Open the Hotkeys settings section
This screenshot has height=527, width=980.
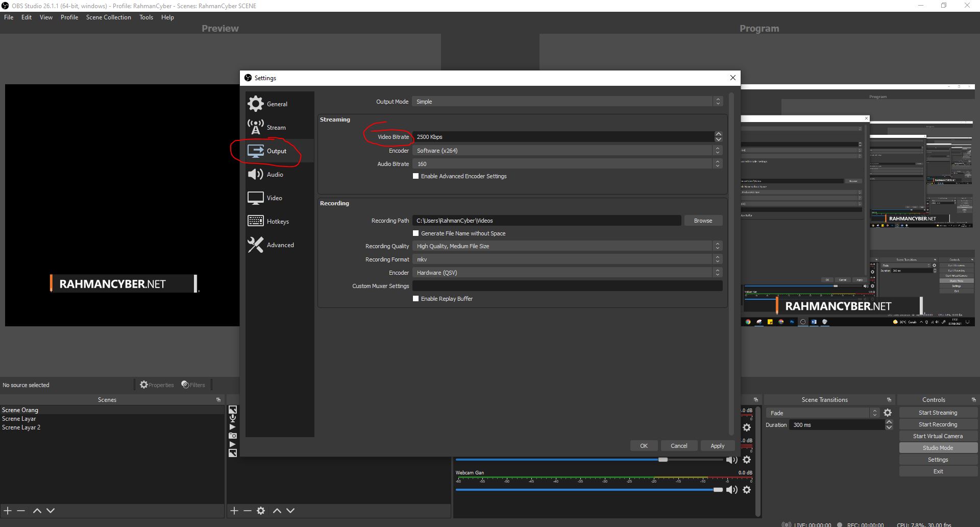pos(278,221)
